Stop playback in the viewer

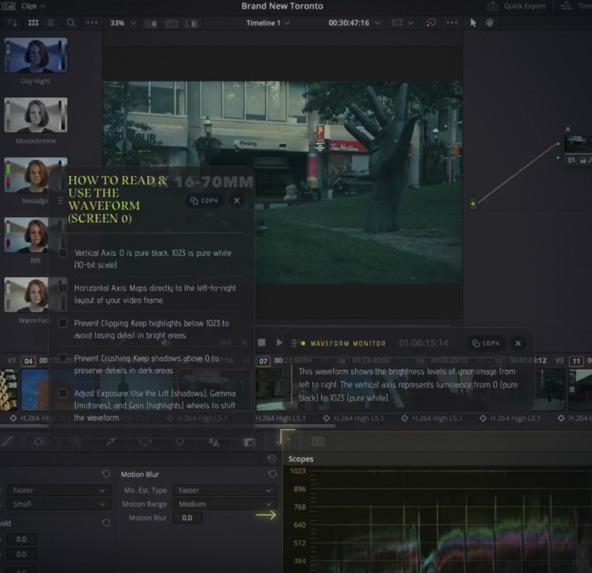click(x=261, y=342)
